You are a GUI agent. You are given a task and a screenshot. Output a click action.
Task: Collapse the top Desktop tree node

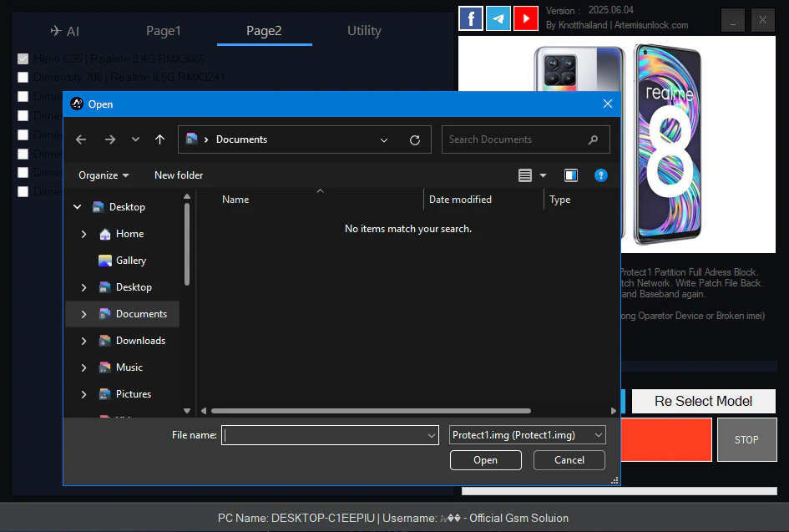pyautogui.click(x=78, y=207)
